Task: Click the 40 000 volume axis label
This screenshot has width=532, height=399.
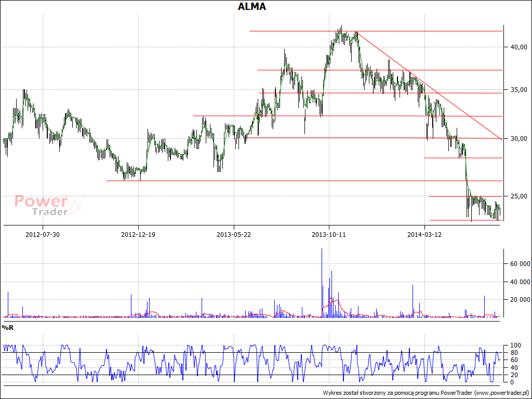Action: point(519,282)
